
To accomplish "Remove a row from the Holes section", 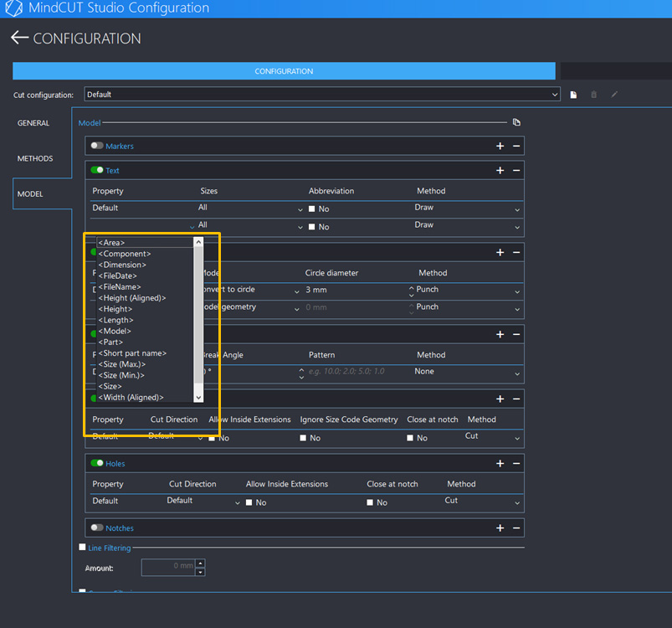I will coord(516,463).
